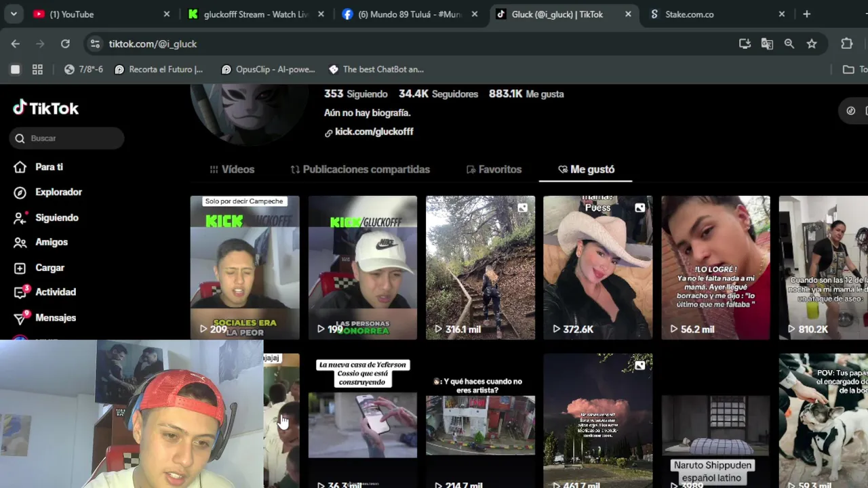Open the Yeferson Cossio casa video
This screenshot has height=488, width=868.
click(x=363, y=420)
